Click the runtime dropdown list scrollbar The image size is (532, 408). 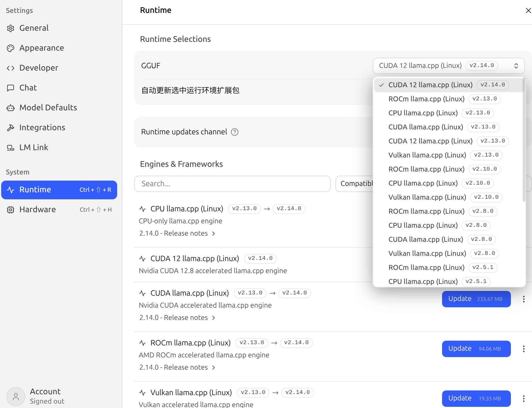(x=524, y=140)
